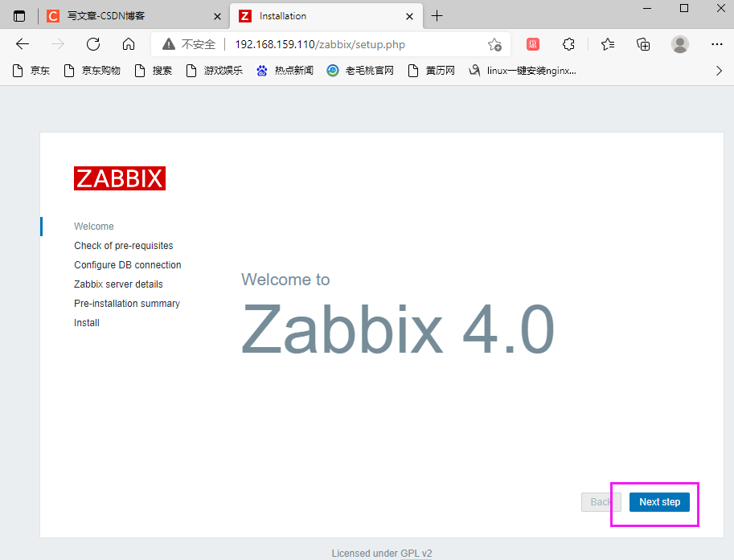
Task: Open the user profile avatar
Action: [x=679, y=44]
